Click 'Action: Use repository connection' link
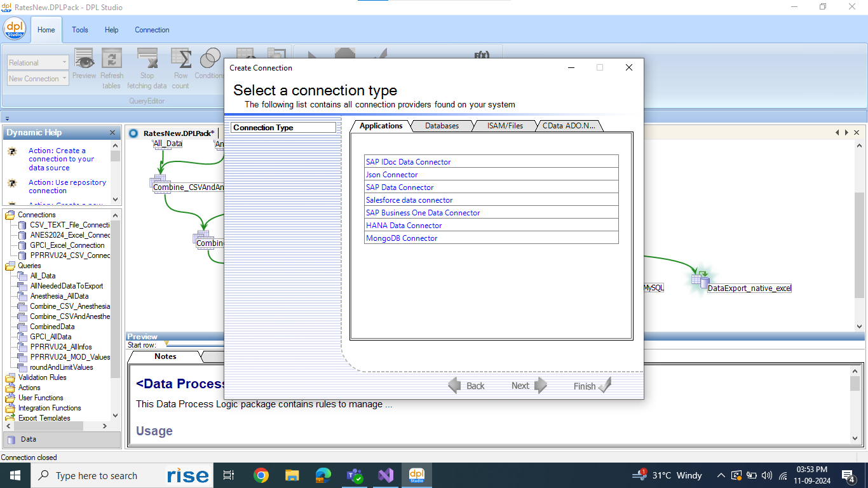The height and width of the screenshot is (488, 868). click(67, 187)
